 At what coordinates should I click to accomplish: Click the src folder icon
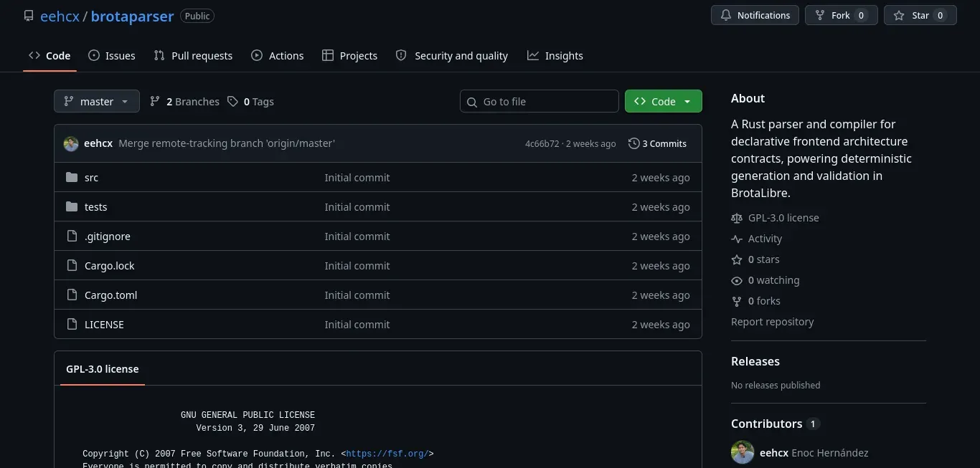pos(72,177)
